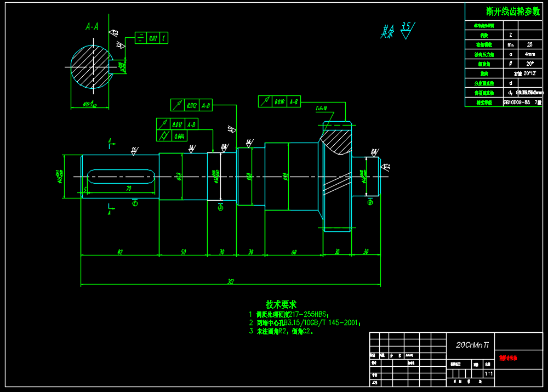
Task: Click the overall length dimension 312
Action: pos(231,281)
